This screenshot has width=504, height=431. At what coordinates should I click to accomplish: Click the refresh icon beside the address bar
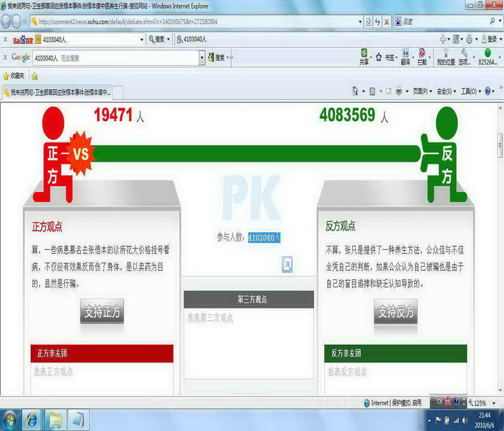point(377,22)
